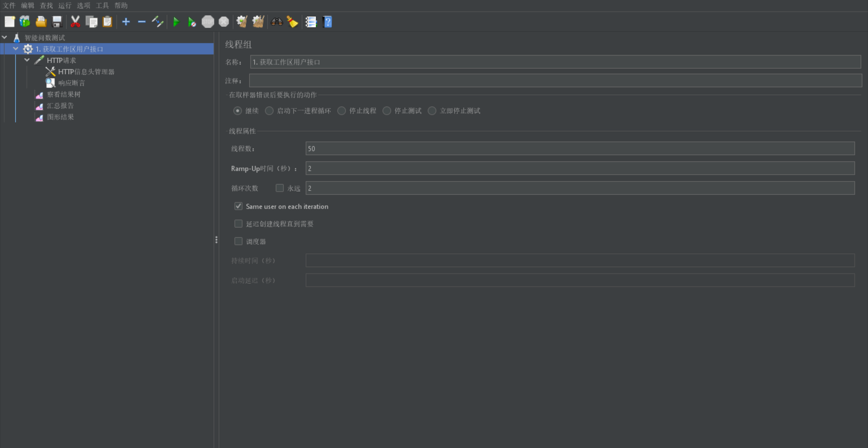Open the 察看结果树 listener

coord(64,94)
